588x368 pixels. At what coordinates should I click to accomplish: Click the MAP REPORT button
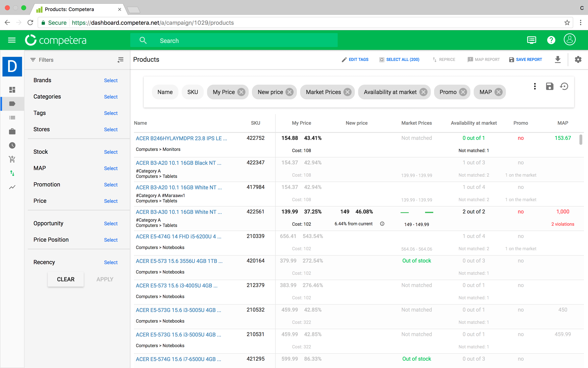pyautogui.click(x=483, y=60)
